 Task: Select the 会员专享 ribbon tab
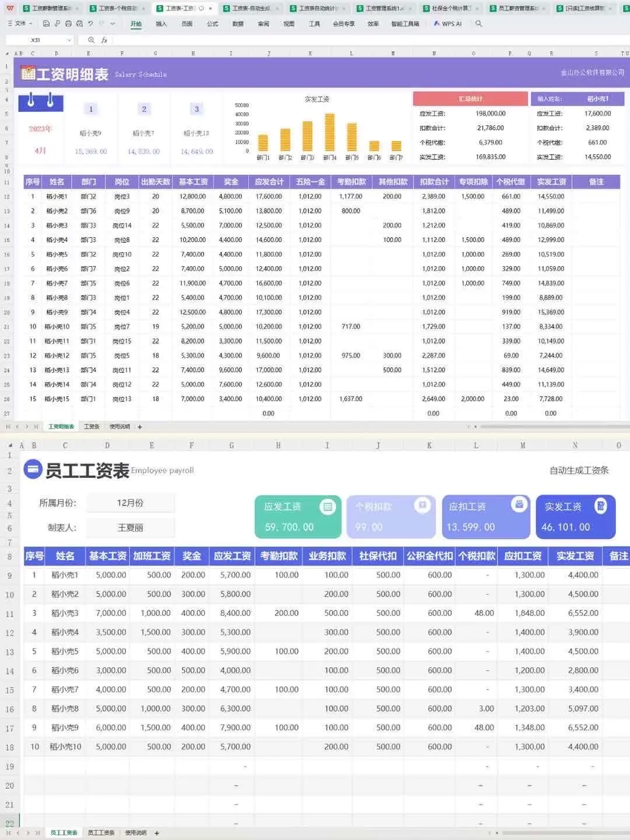[344, 24]
